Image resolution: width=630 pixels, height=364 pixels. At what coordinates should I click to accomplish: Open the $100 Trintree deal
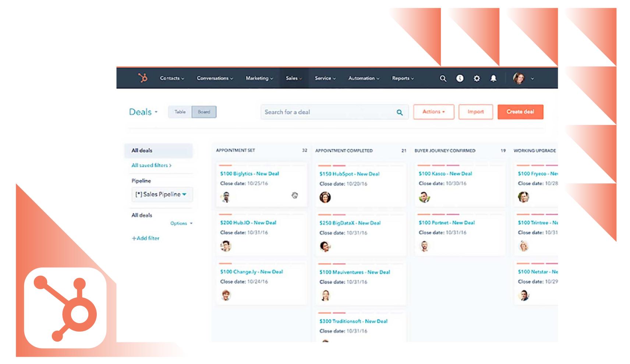tap(538, 222)
